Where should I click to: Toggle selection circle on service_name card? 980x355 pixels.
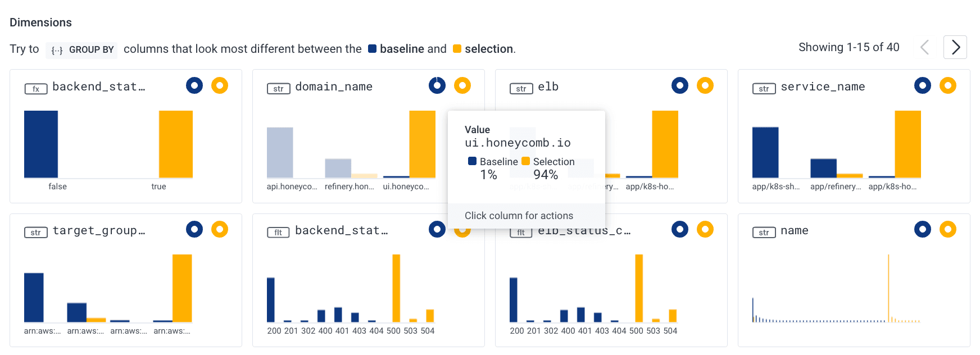947,85
